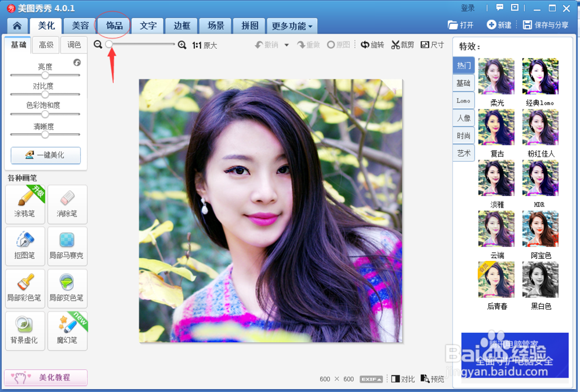580x392 pixels.
Task: Switch to the 边框 tab
Action: coord(182,26)
